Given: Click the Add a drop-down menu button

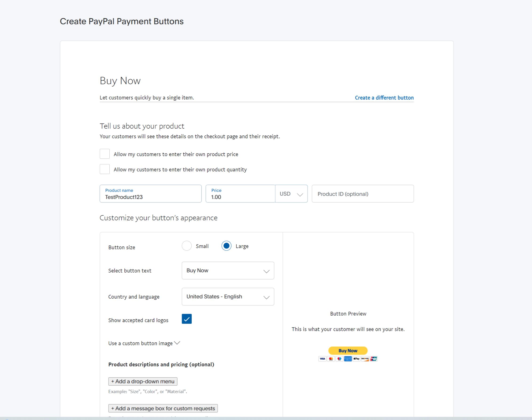Looking at the screenshot, I should pos(143,381).
